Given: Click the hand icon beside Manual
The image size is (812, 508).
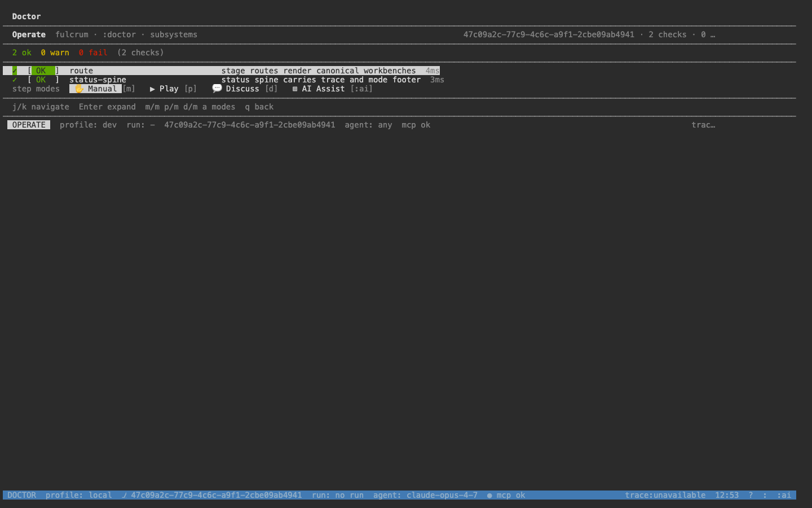Looking at the screenshot, I should click(79, 89).
